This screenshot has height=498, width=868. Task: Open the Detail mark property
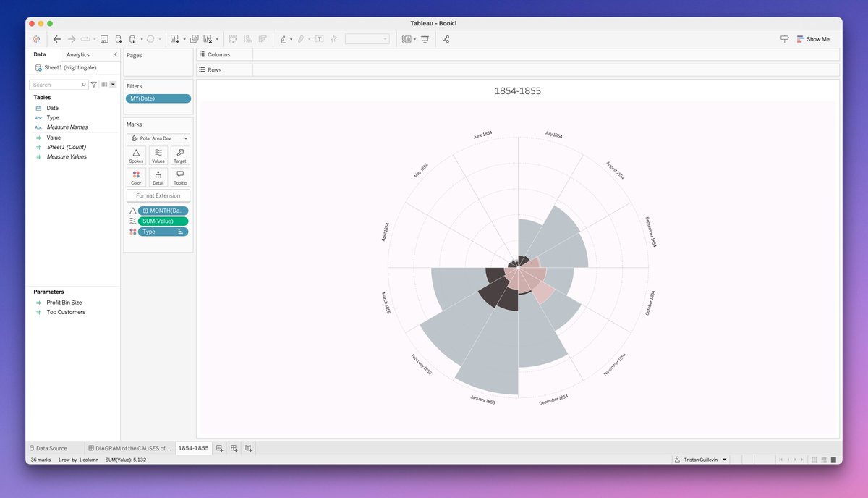pyautogui.click(x=158, y=177)
